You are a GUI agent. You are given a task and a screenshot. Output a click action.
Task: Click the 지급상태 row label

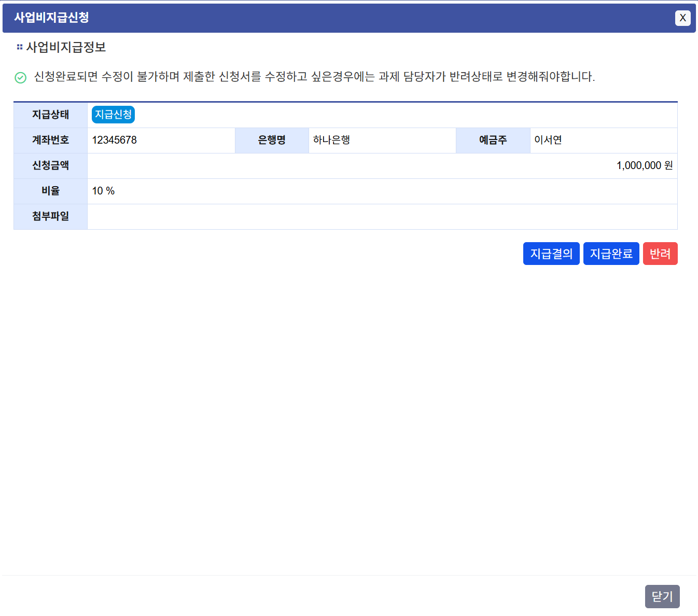click(x=51, y=115)
